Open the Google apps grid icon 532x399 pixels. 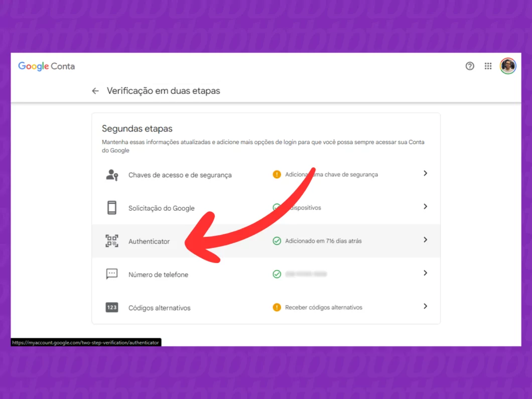pyautogui.click(x=488, y=66)
